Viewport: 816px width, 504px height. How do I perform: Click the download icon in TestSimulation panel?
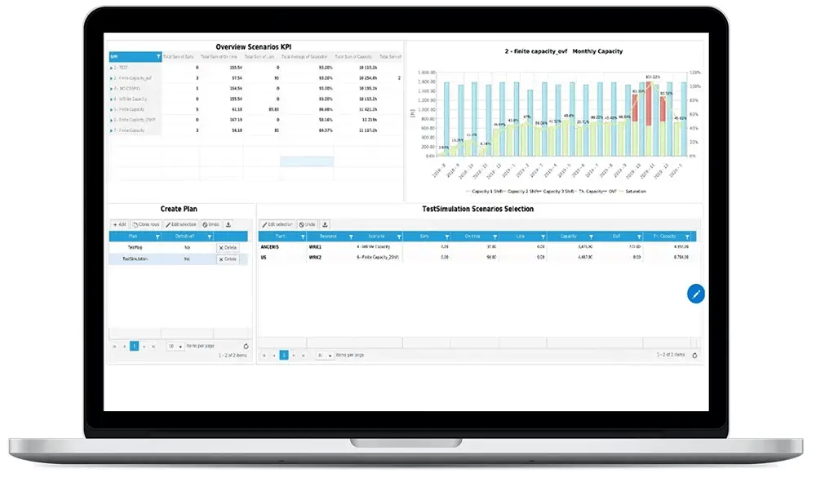click(x=325, y=224)
